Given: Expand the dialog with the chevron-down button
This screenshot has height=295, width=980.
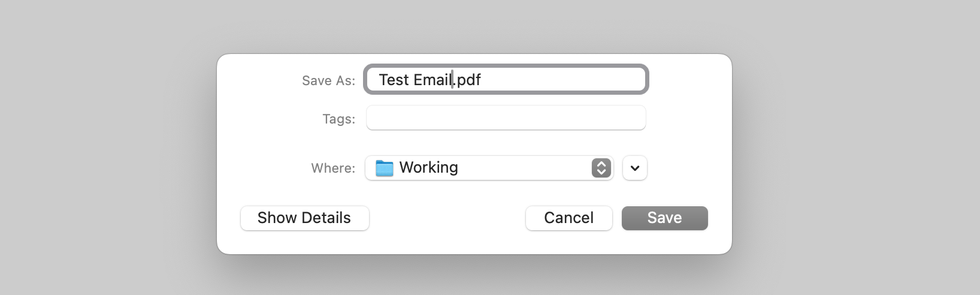Looking at the screenshot, I should tap(635, 168).
